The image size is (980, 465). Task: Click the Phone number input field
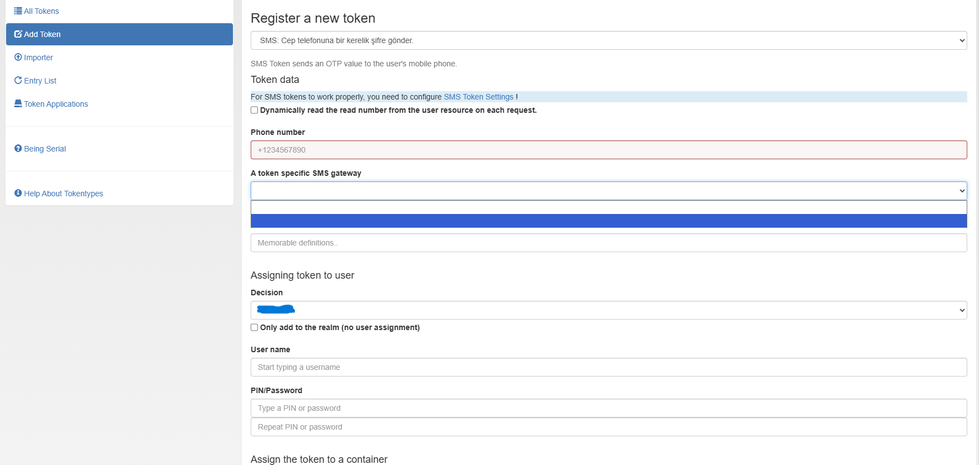tap(609, 150)
